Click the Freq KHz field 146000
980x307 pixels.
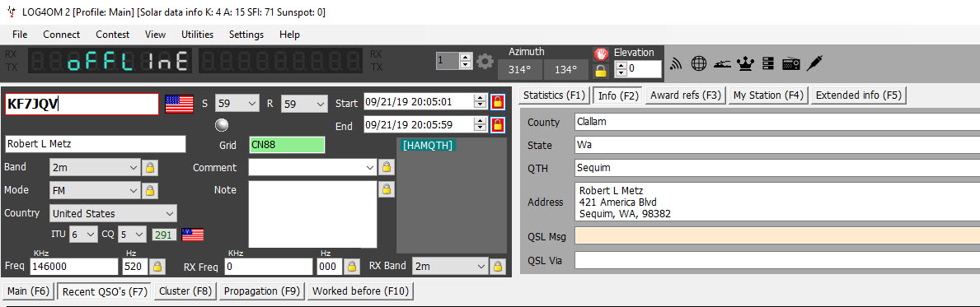(73, 267)
